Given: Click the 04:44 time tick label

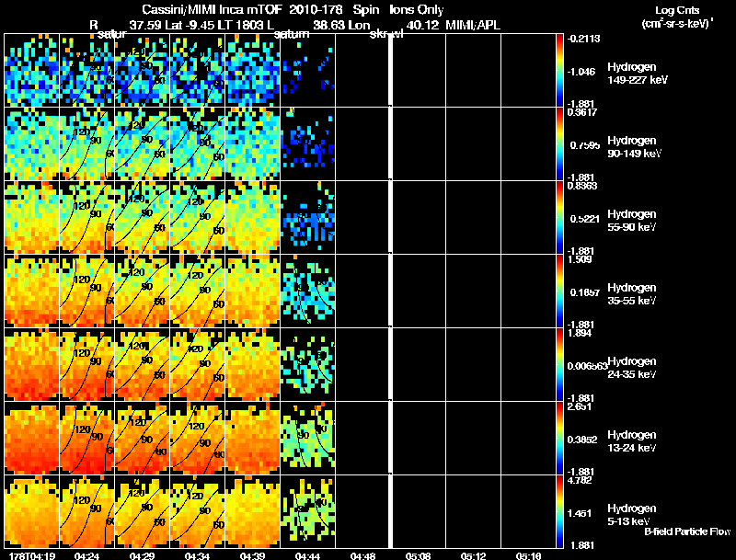Looking at the screenshot, I should [305, 555].
